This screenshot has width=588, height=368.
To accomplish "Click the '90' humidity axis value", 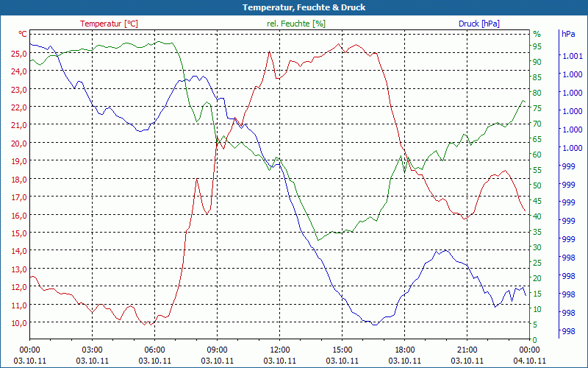I will point(537,62).
